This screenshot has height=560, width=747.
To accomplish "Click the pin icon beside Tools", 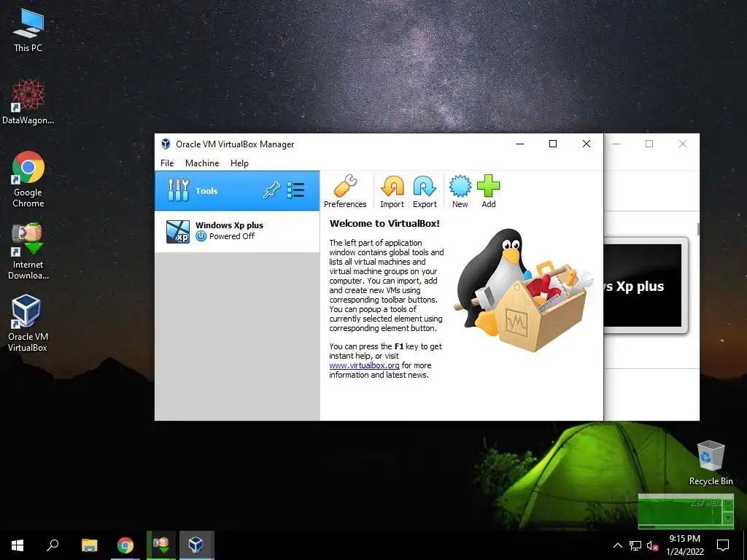I will click(271, 190).
